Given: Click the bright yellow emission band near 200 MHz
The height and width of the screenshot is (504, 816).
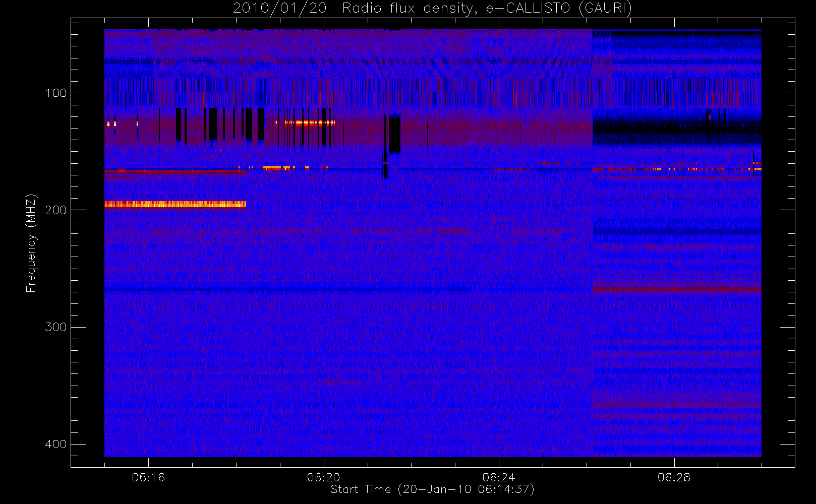Looking at the screenshot, I should [175, 204].
